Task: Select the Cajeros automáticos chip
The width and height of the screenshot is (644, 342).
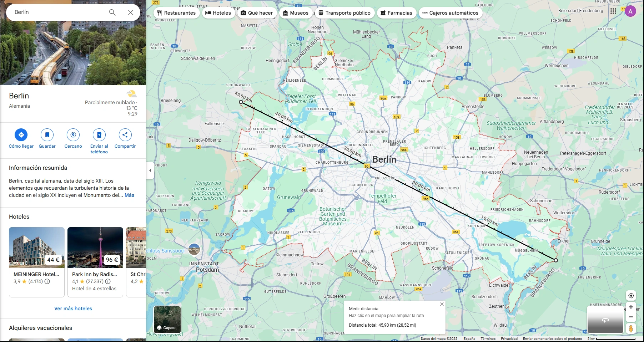Action: click(x=451, y=13)
